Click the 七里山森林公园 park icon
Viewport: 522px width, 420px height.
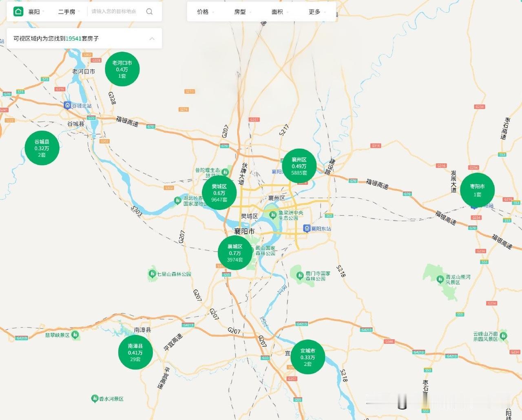pos(152,274)
